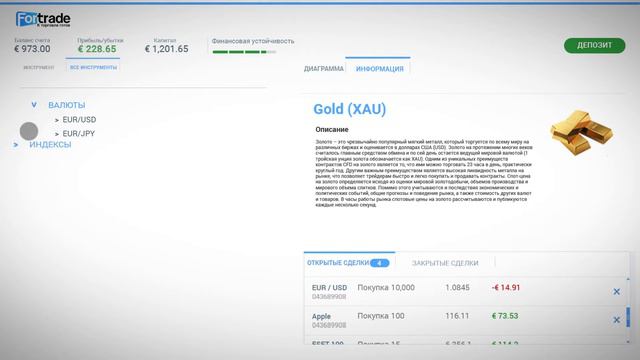Viewport: 640px width, 360px height.
Task: Expand the EUR/JPY arrow
Action: click(57, 134)
